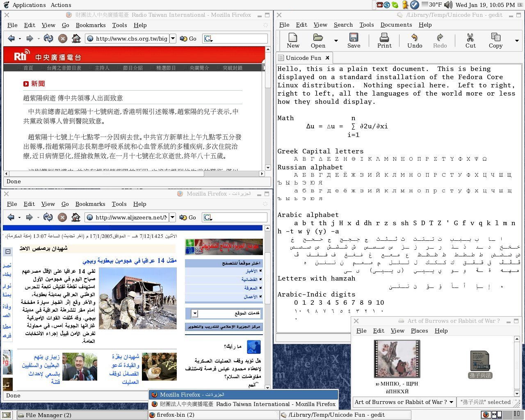525x420 pixels.
Task: Click the Open icon in gedit toolbar
Action: pos(318,41)
